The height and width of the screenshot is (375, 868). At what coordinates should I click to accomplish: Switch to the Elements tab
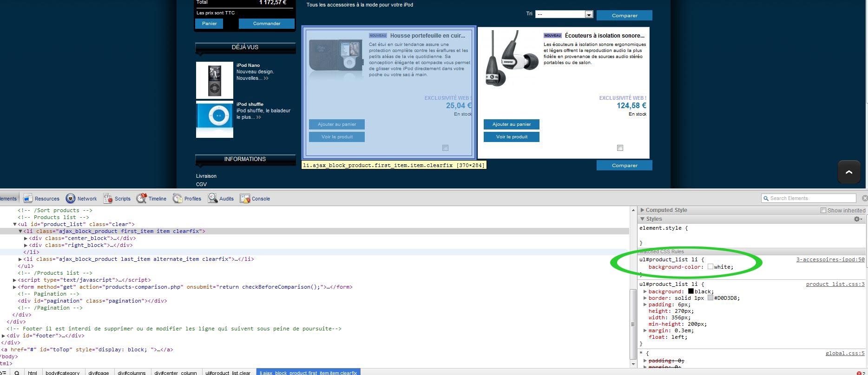[8, 199]
